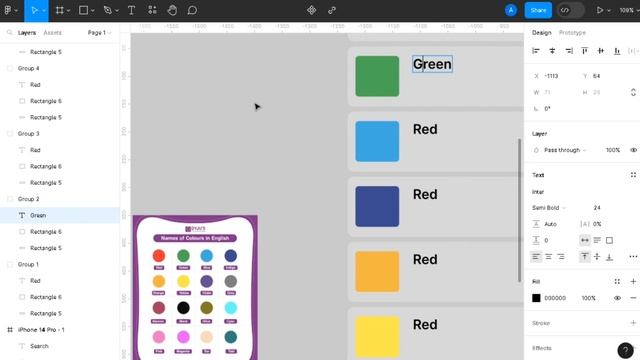Click the user avatar A
The width and height of the screenshot is (640, 360).
point(511,10)
